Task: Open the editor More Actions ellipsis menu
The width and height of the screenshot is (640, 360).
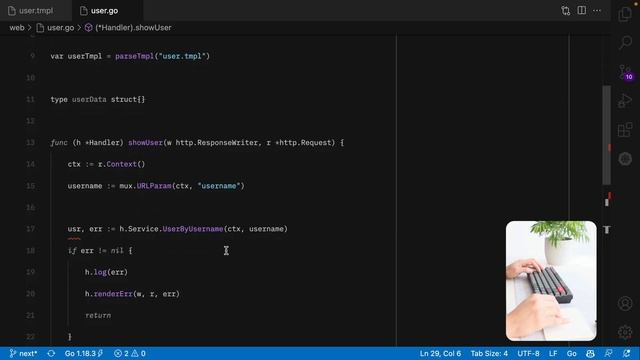Action: click(597, 11)
